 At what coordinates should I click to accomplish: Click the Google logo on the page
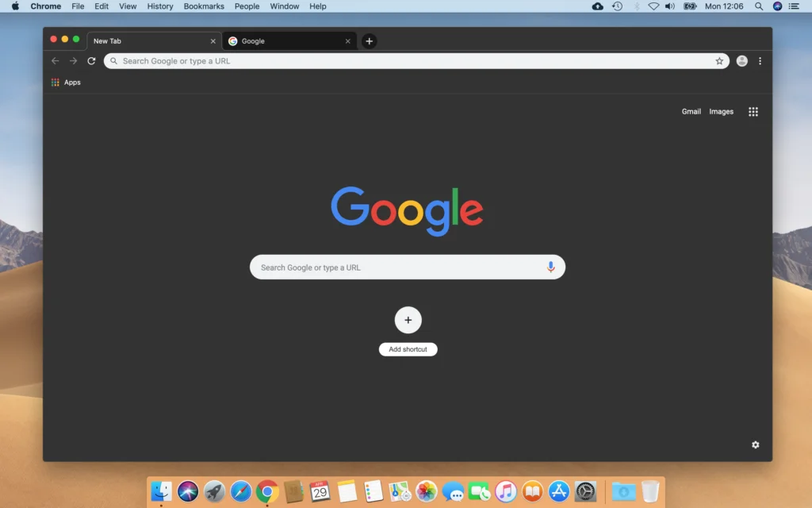pos(407,210)
